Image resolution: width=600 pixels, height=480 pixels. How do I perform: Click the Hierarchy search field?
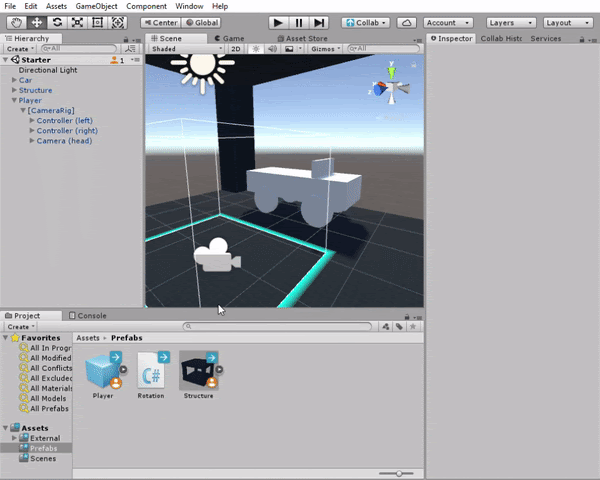point(79,49)
